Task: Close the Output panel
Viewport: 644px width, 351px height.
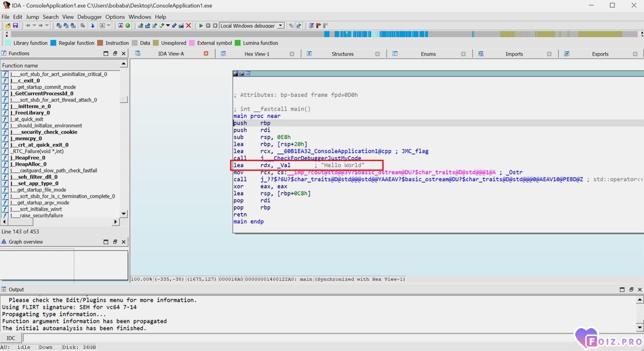Action: [x=639, y=290]
